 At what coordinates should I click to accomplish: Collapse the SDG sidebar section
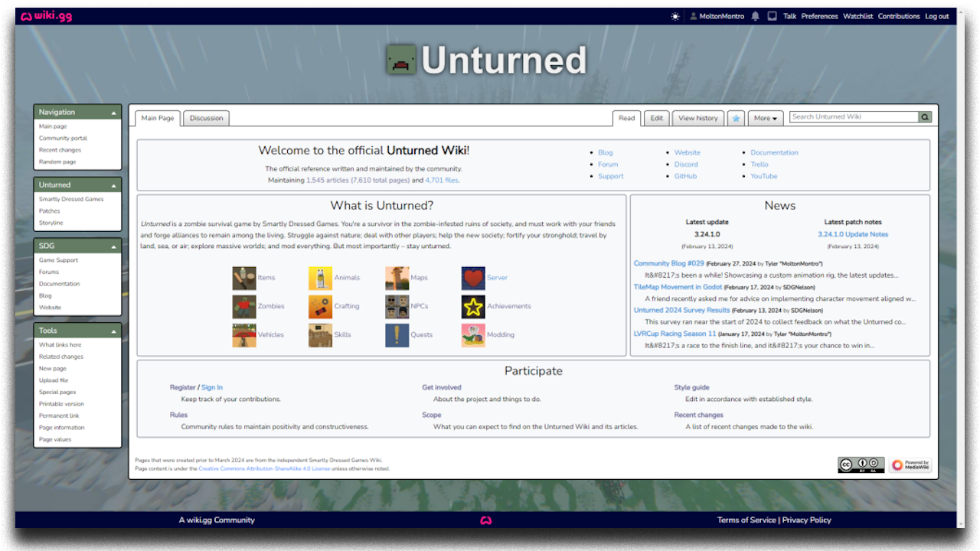pyautogui.click(x=113, y=246)
